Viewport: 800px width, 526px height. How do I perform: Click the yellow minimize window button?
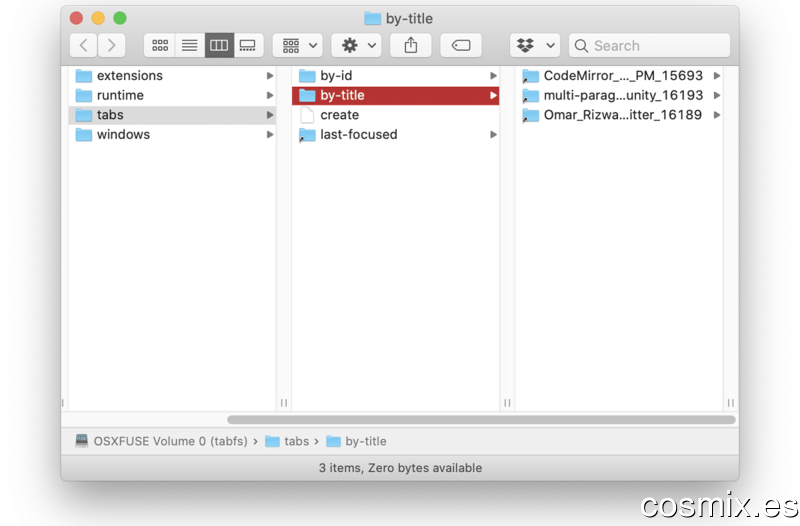[x=98, y=18]
